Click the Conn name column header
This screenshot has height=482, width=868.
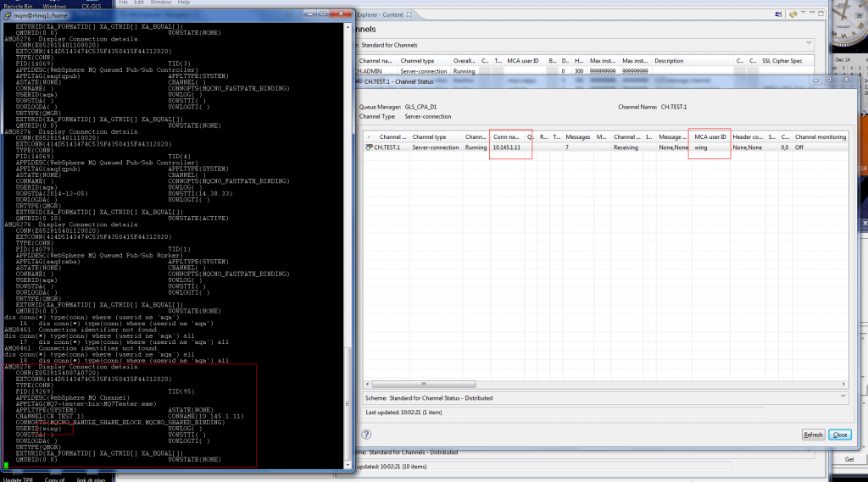tap(506, 136)
